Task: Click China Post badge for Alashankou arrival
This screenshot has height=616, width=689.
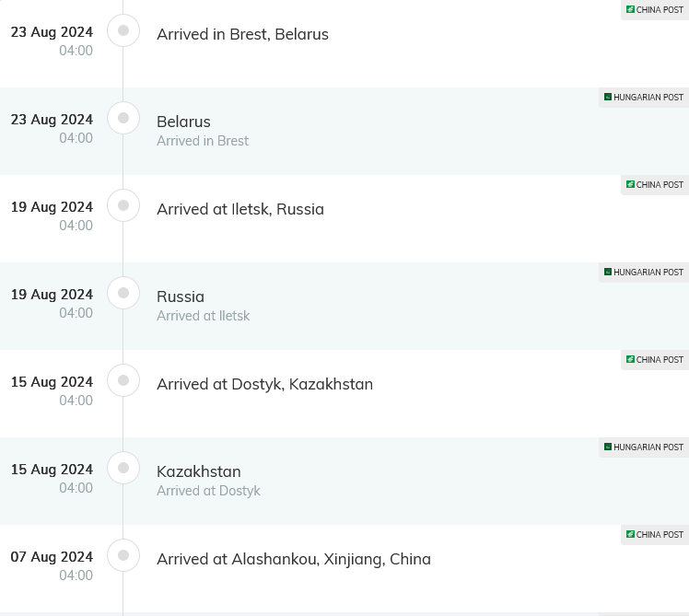Action: (x=655, y=535)
